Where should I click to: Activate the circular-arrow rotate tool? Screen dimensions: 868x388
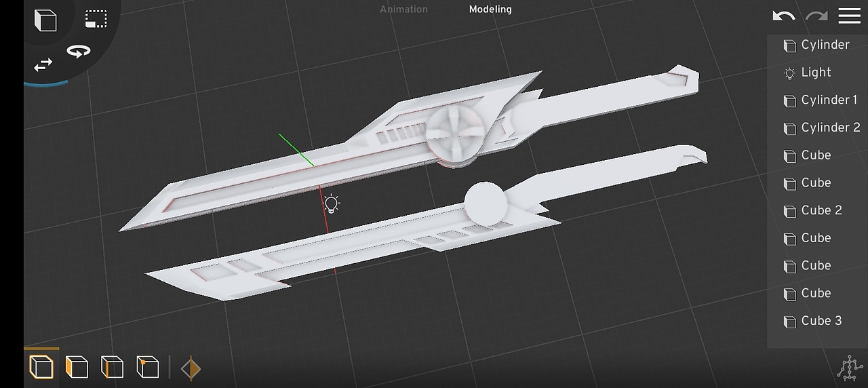[x=79, y=52]
